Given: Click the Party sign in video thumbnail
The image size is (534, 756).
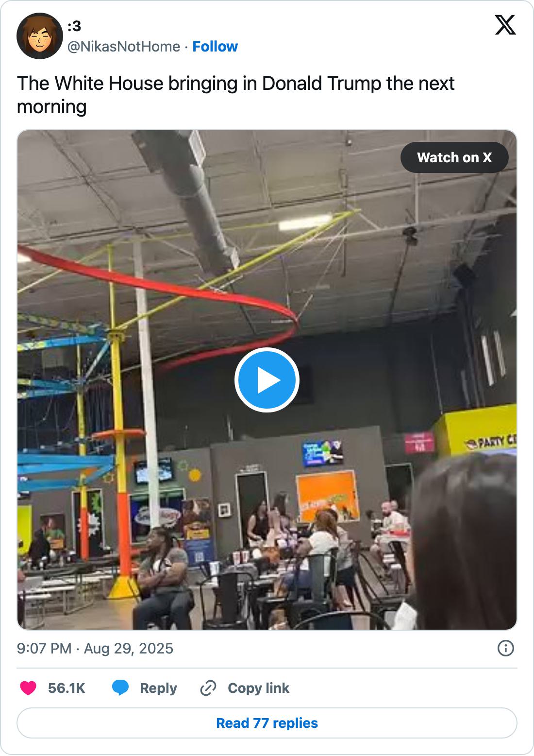Looking at the screenshot, I should click(490, 442).
